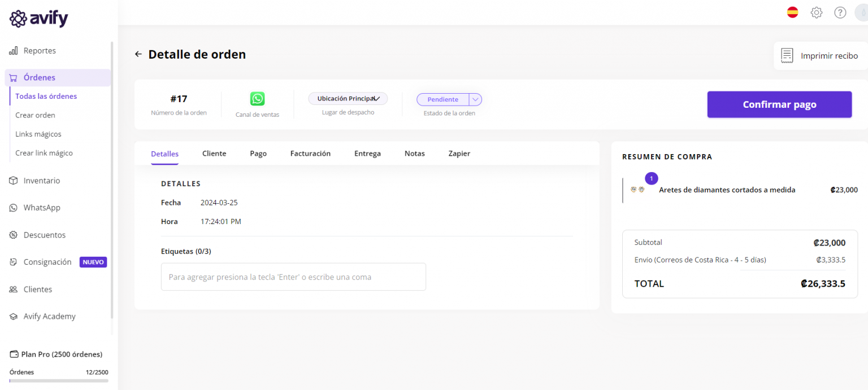Switch to the Cliente tab
868x390 pixels.
point(214,154)
